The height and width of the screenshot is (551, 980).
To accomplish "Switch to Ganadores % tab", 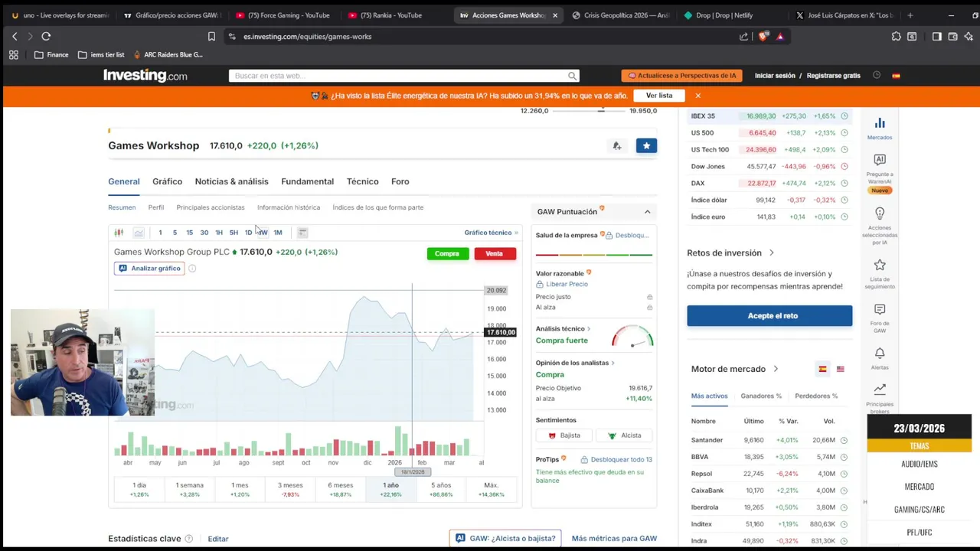I will [x=761, y=396].
